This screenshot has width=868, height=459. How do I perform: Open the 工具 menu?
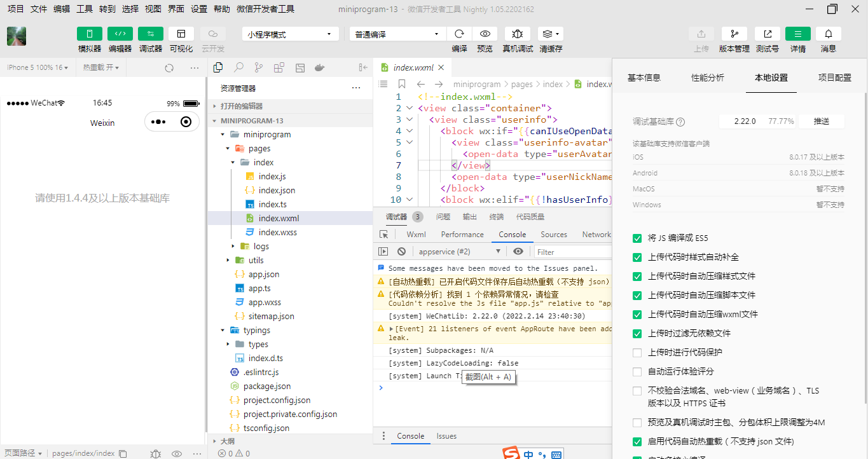tap(85, 9)
